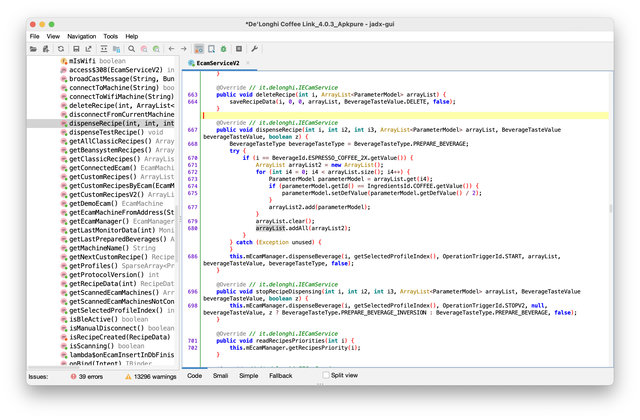Click the field icon beside mIsWifi
640x420 pixels.
pyautogui.click(x=64, y=61)
